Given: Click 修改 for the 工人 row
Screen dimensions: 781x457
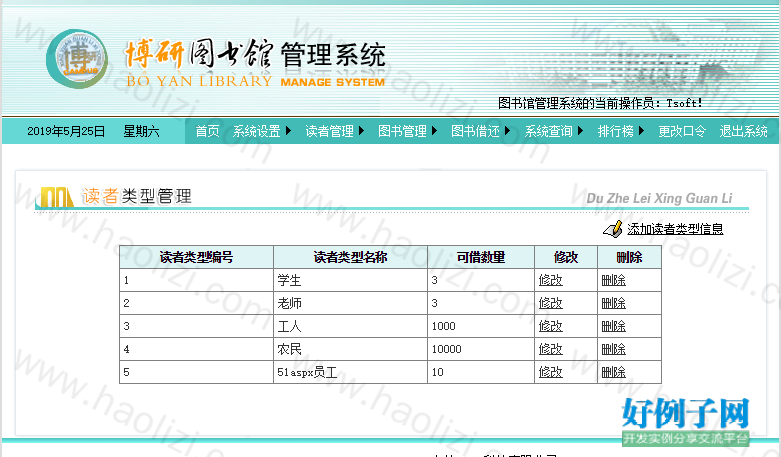Looking at the screenshot, I should point(550,326).
